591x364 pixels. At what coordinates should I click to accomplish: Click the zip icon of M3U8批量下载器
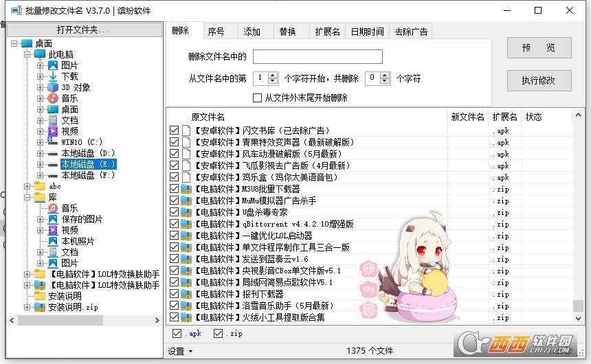pos(186,189)
